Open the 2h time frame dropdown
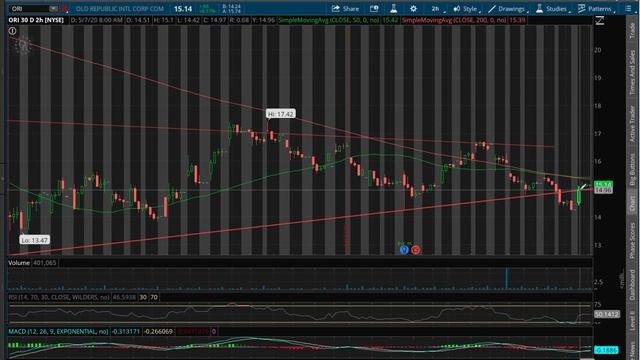This screenshot has width=640, height=360. [438, 9]
